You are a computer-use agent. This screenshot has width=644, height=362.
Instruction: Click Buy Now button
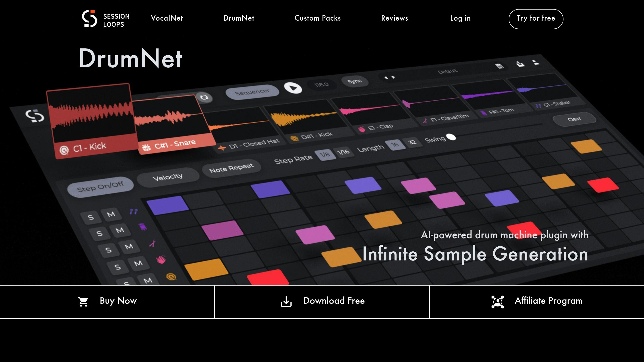coord(107,302)
